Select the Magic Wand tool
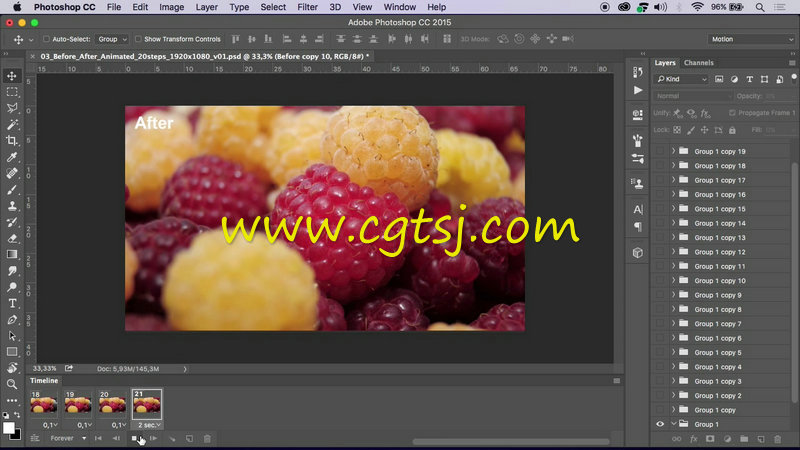 tap(12, 124)
